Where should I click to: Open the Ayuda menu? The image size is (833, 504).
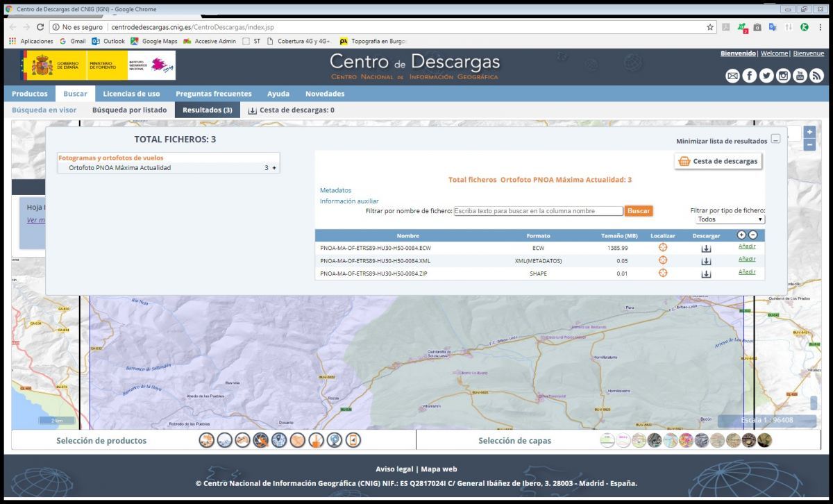point(278,94)
